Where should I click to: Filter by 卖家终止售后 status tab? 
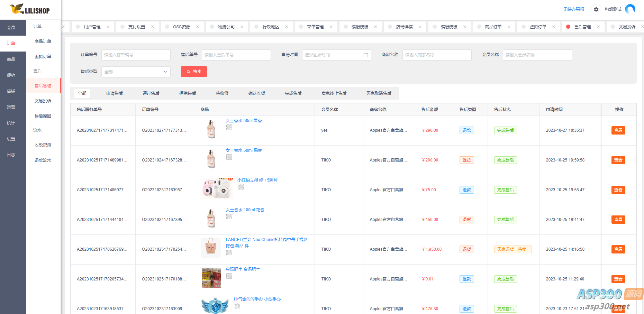pyautogui.click(x=334, y=93)
